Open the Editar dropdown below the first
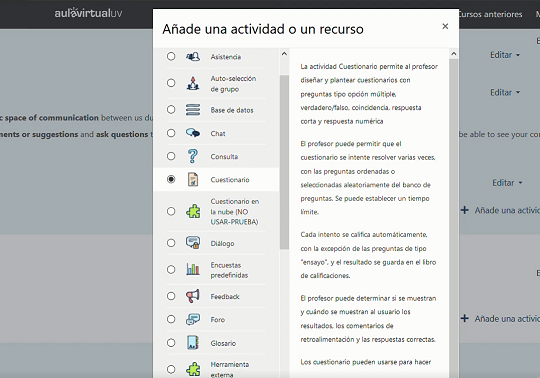This screenshot has width=540, height=378. click(x=505, y=93)
